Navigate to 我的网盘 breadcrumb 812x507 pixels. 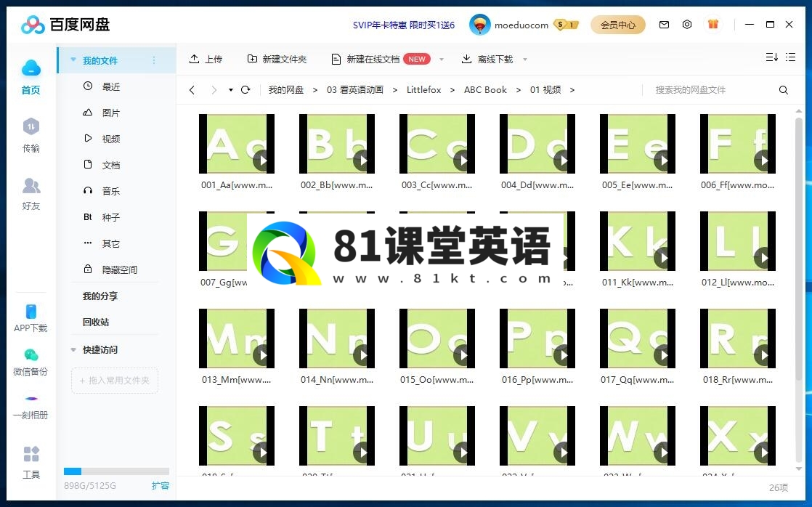click(x=286, y=90)
